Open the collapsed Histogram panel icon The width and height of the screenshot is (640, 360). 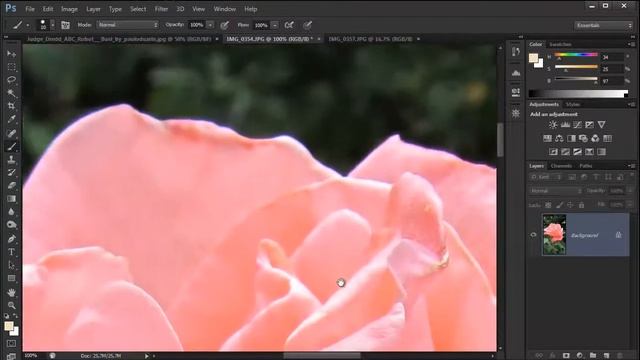click(x=516, y=73)
